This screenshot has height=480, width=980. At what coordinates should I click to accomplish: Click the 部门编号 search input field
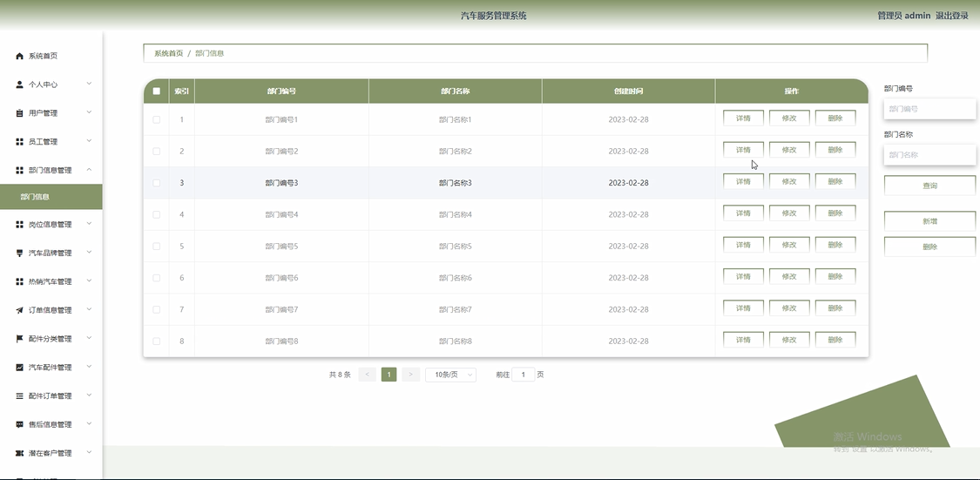(930, 109)
